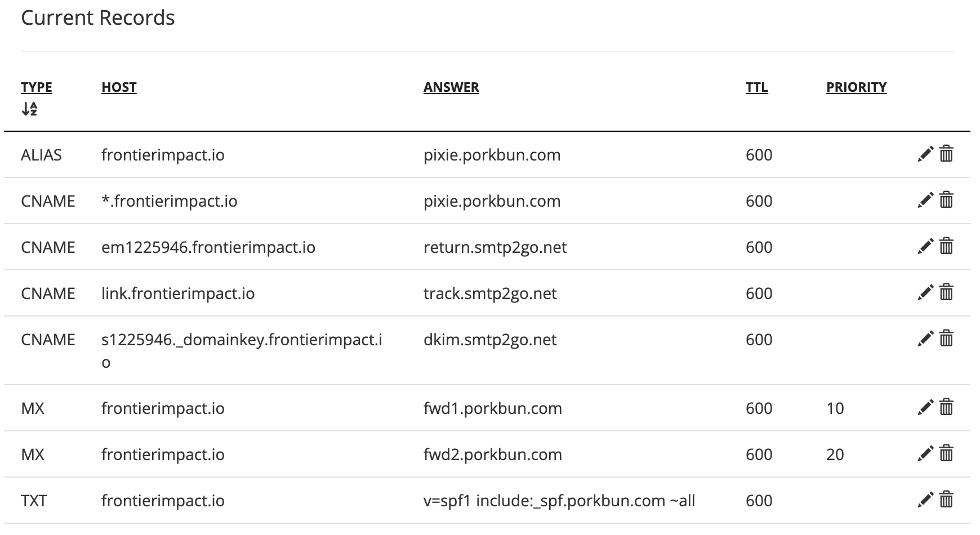Sort records by TTL column
Screen dimensions: 980x535
pyautogui.click(x=756, y=87)
